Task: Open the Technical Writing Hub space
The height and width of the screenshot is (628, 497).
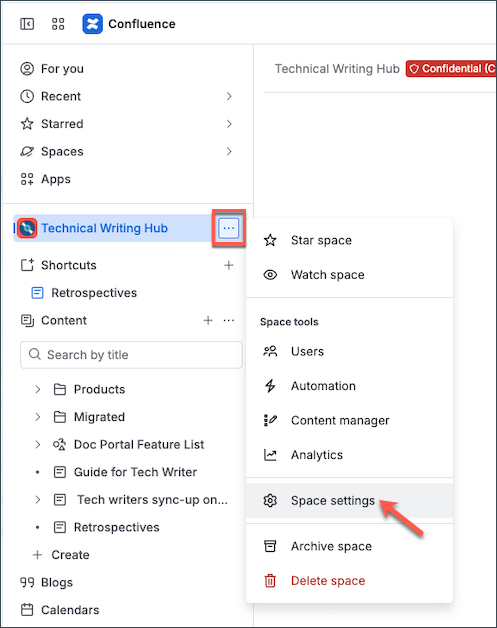Action: click(x=104, y=228)
